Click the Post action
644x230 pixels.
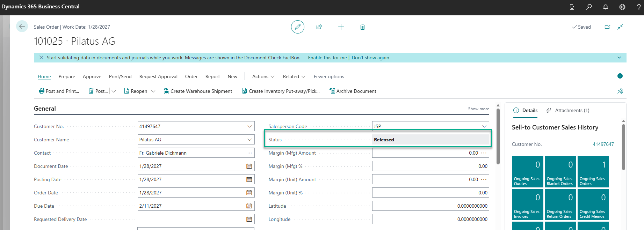98,91
